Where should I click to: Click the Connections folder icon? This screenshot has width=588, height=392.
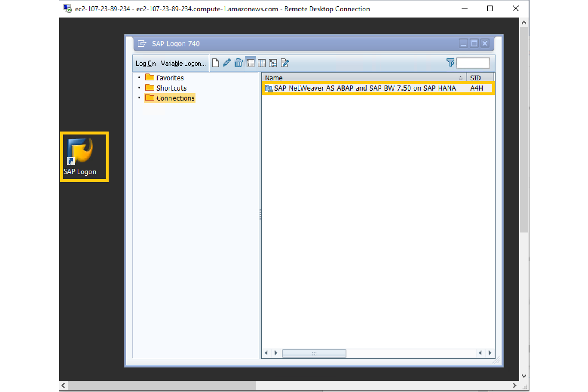tap(150, 98)
